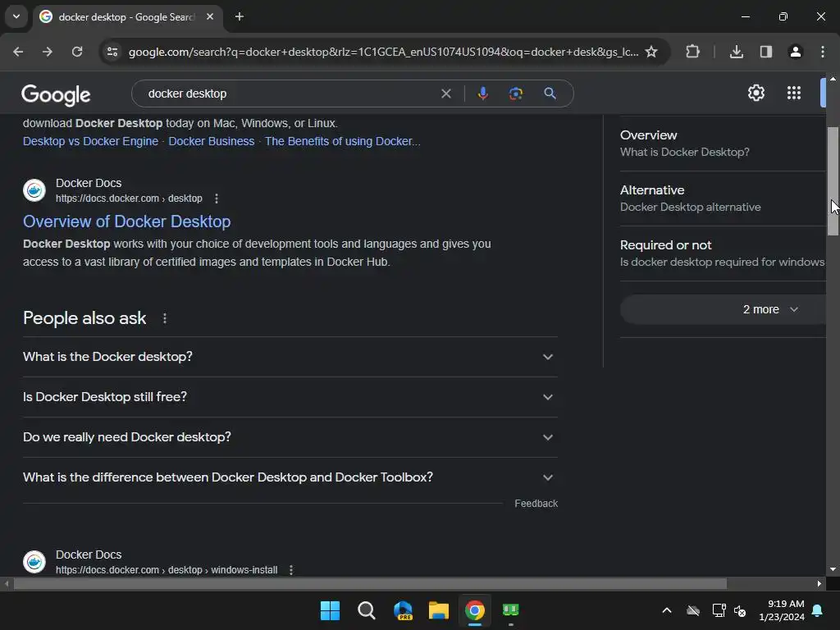
Task: Open the Google apps grid
Action: tap(794, 93)
